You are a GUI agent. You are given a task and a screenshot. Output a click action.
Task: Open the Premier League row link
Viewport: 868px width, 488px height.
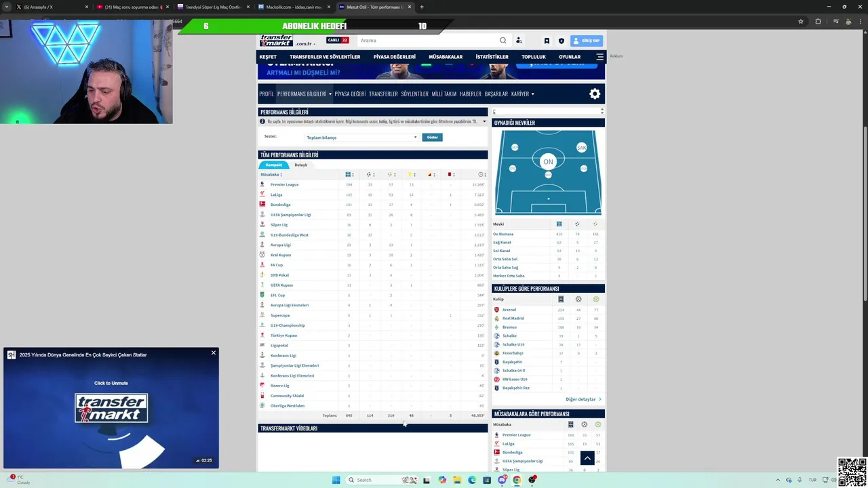[284, 184]
